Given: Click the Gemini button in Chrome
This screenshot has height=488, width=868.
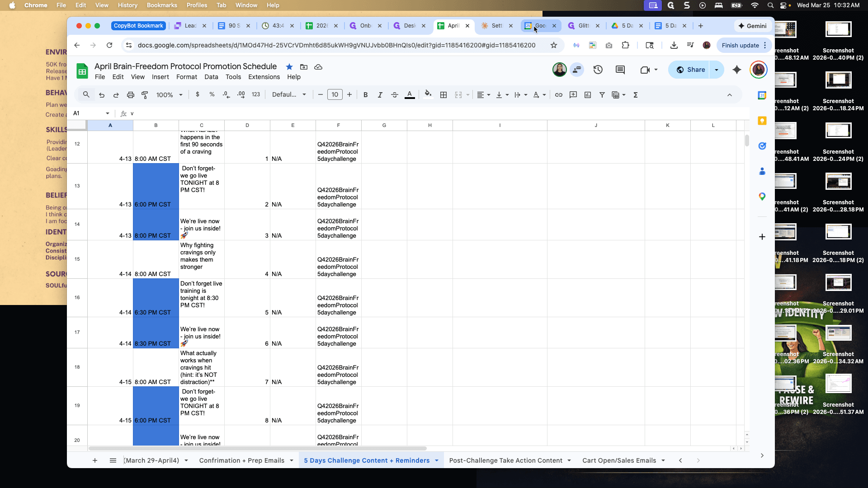Looking at the screenshot, I should [752, 26].
